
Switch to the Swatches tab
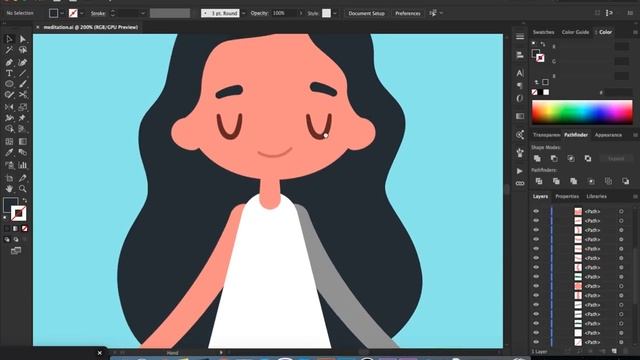[x=543, y=32]
